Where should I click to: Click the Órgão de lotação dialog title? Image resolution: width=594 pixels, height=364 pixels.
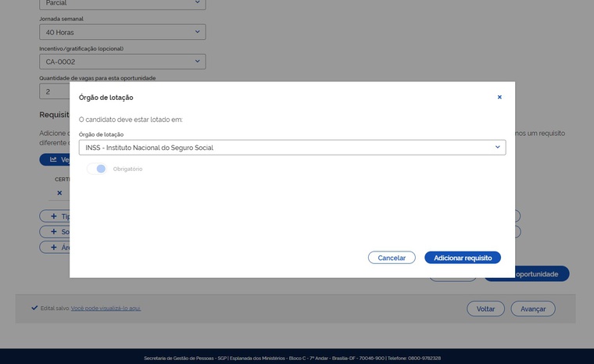click(x=106, y=98)
